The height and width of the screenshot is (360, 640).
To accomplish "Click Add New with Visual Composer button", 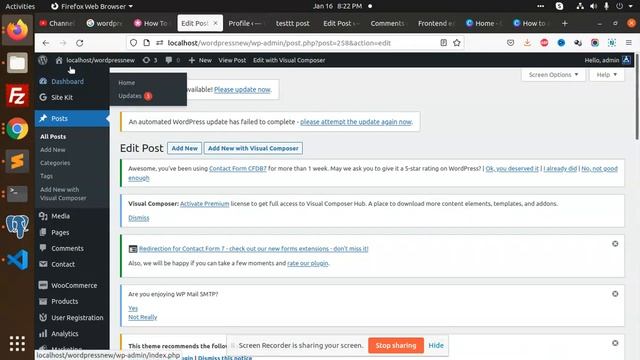I will 253,148.
